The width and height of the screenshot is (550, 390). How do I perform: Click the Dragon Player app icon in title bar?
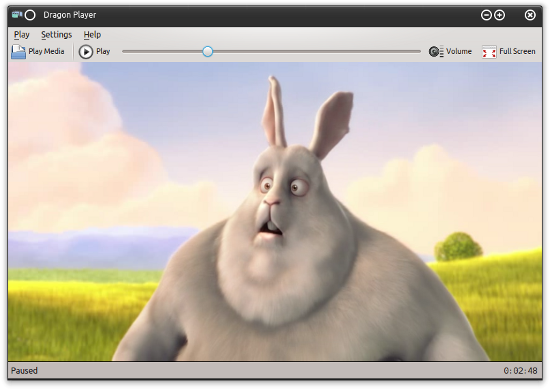click(17, 15)
